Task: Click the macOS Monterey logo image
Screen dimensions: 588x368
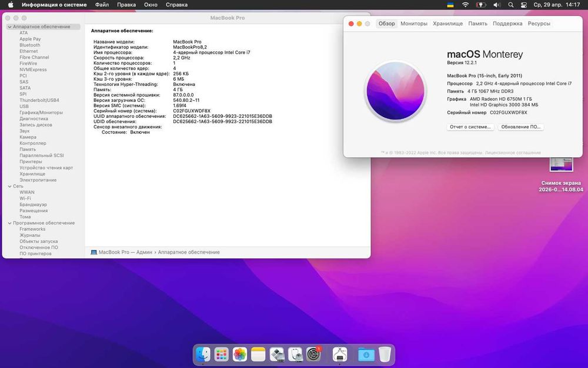Action: (x=395, y=91)
